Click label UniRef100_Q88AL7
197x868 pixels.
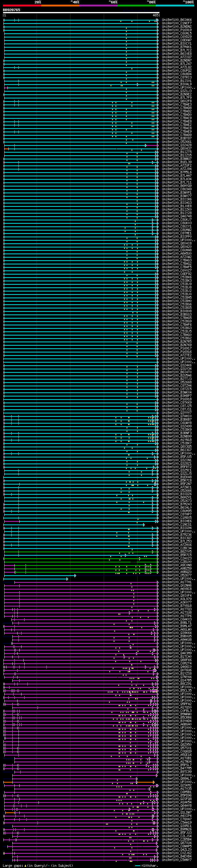coord(177,779)
